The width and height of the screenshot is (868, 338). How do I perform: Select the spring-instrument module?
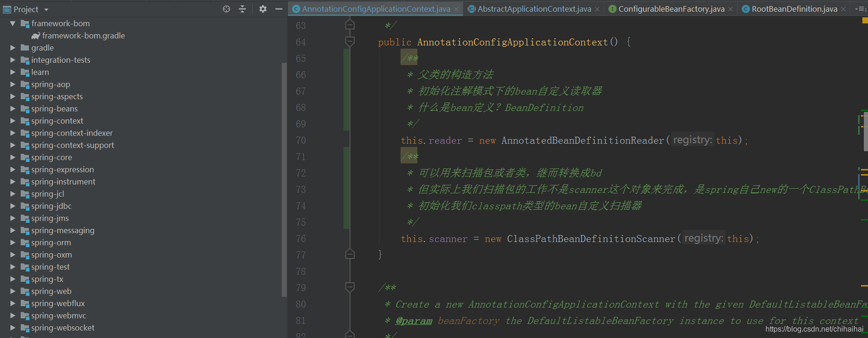point(63,182)
